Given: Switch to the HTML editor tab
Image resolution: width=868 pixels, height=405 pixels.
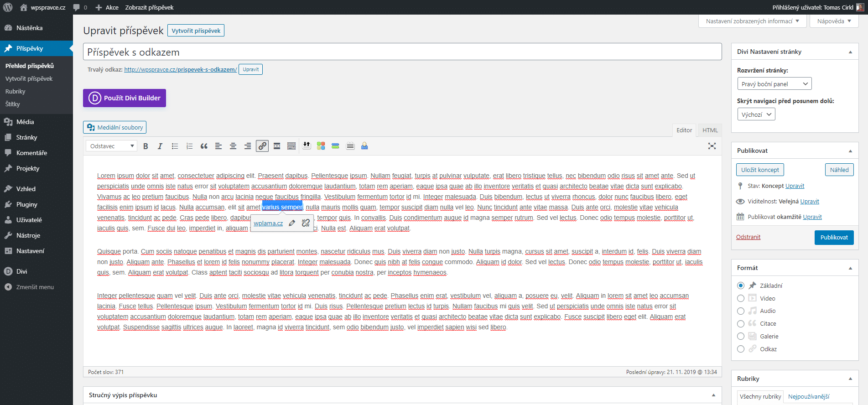Looking at the screenshot, I should click(x=710, y=130).
